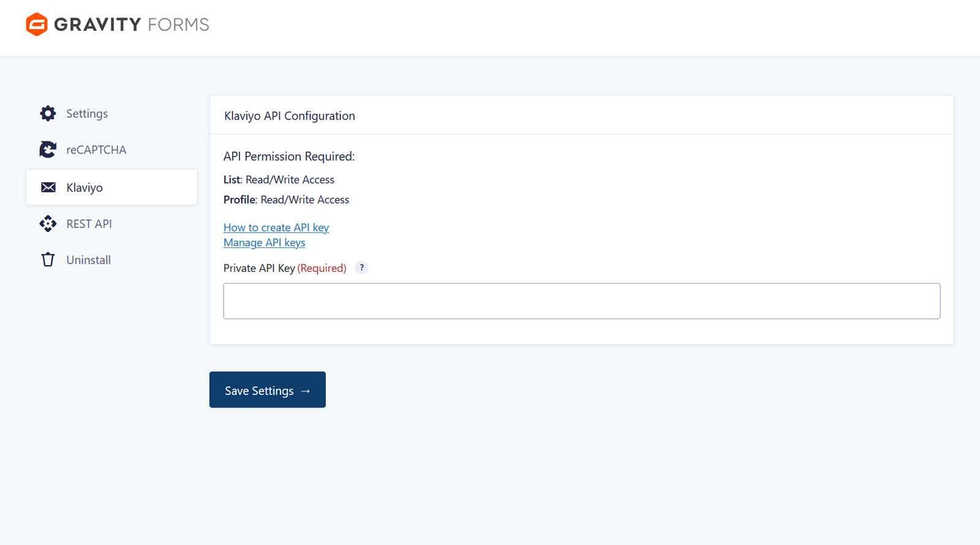Click the Klaviyo API Configuration heading
This screenshot has width=980, height=545.
tap(290, 116)
